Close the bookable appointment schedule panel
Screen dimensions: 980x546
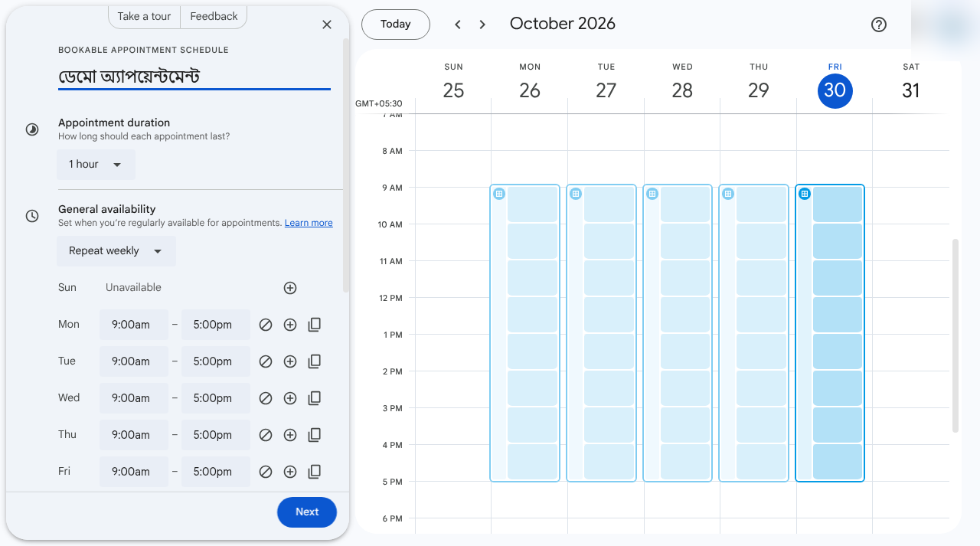pos(327,25)
